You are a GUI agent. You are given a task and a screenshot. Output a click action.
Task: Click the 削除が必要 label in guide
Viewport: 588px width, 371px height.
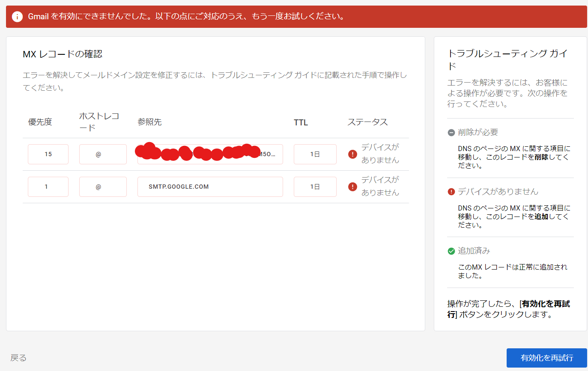tap(478, 133)
